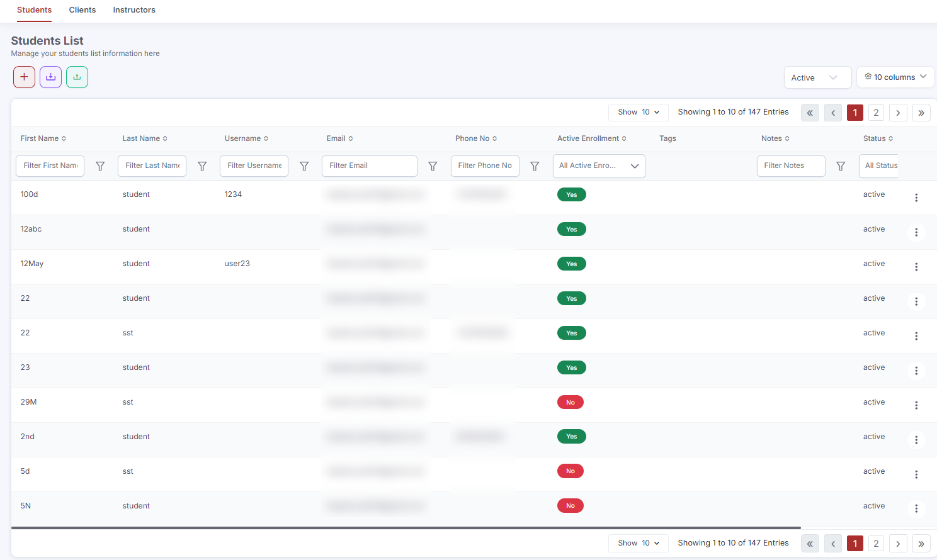Sort the table by Email column
This screenshot has height=560, width=937.
(339, 138)
